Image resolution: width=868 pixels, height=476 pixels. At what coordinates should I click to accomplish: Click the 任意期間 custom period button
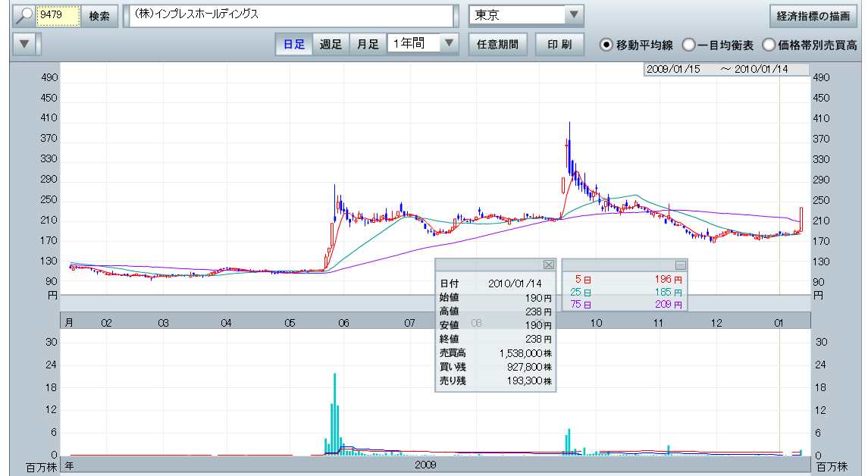[x=497, y=44]
